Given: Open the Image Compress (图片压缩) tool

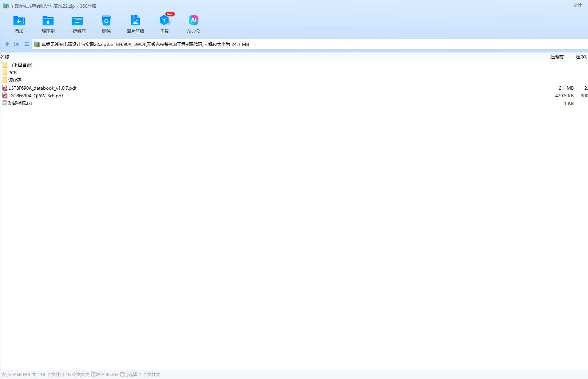Looking at the screenshot, I should coord(135,21).
